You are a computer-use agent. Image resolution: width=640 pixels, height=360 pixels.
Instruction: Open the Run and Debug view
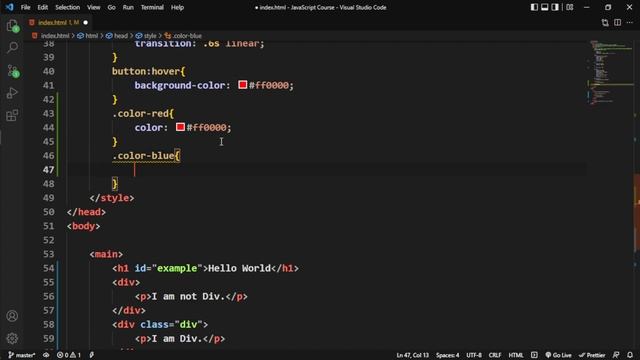coord(12,93)
